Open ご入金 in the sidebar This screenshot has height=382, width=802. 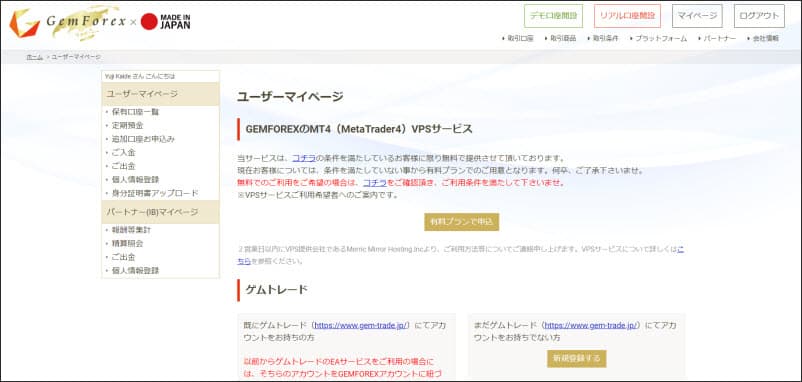click(123, 152)
